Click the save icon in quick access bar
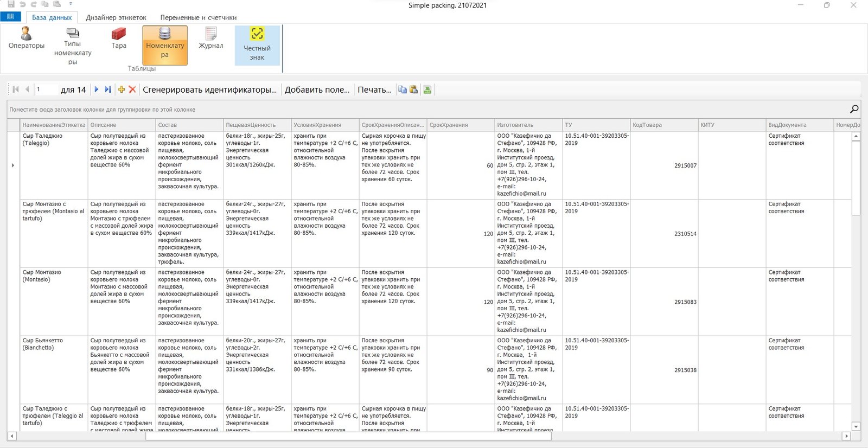 click(11, 4)
